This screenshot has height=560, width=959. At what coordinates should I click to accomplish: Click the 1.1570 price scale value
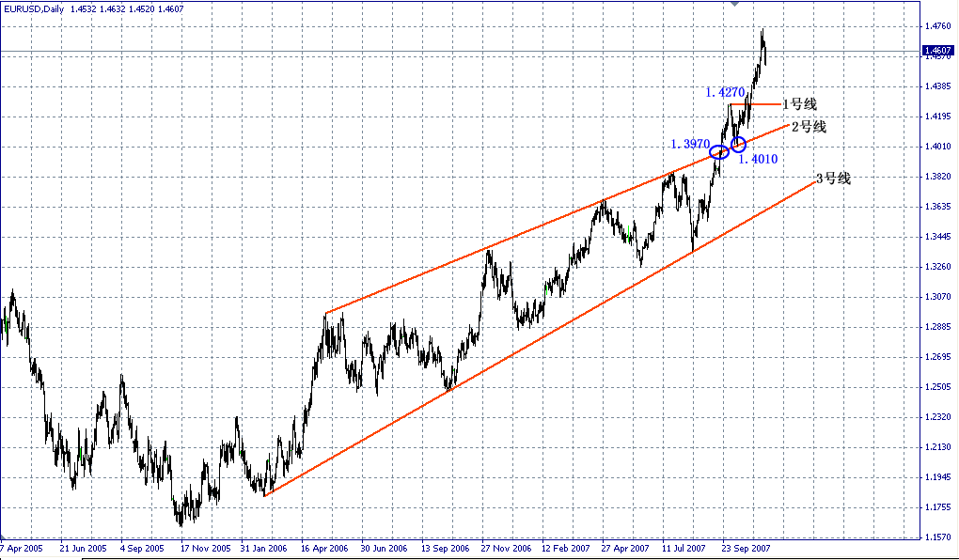click(937, 537)
